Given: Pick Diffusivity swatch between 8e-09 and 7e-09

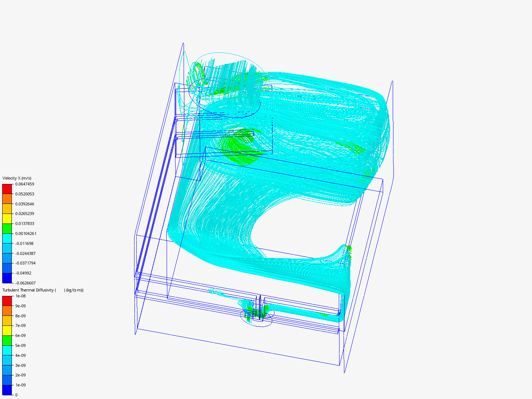Looking at the screenshot, I should (7, 321).
